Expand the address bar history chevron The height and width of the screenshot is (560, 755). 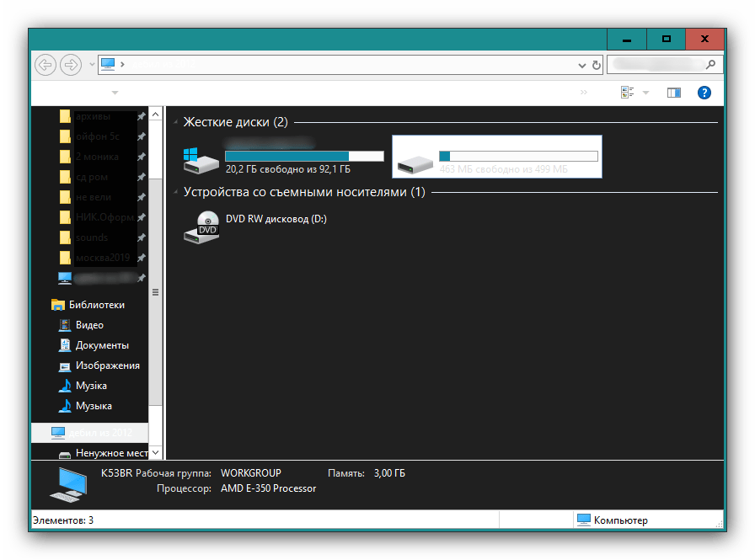tap(581, 65)
